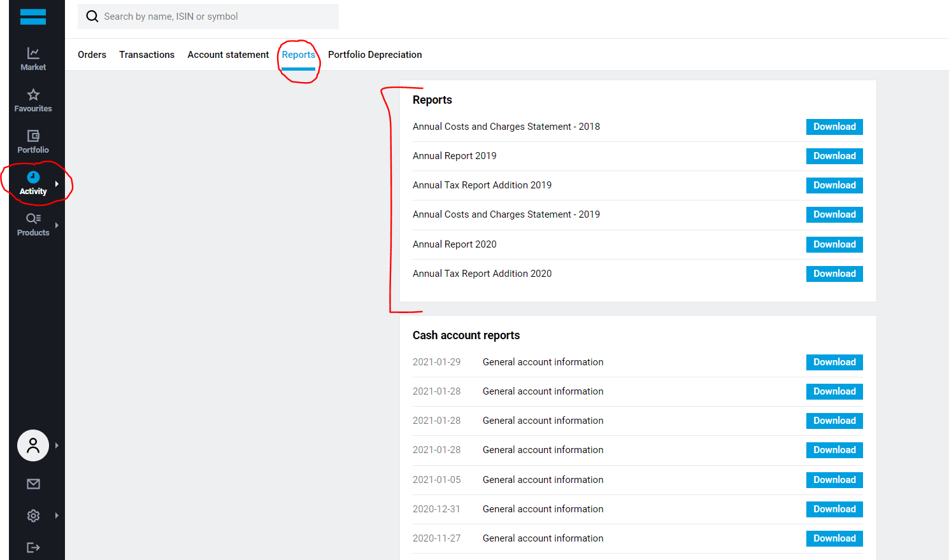Download the 2020-11-27 cash account report

click(x=834, y=538)
